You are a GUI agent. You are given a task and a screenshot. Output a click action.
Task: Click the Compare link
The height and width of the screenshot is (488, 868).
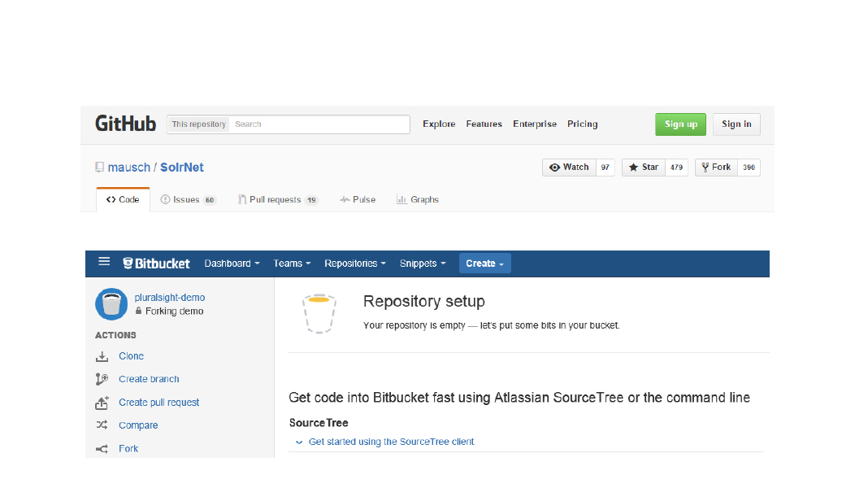coord(138,425)
